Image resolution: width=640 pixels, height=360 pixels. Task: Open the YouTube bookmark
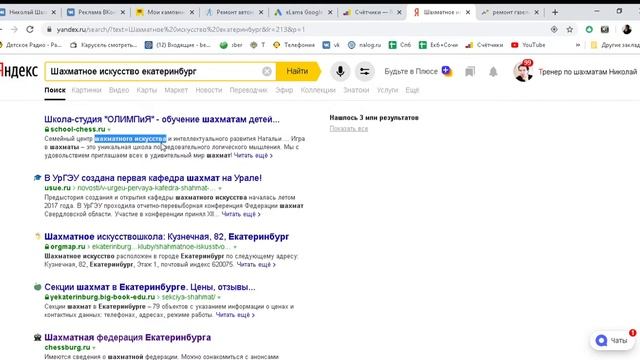click(x=528, y=45)
